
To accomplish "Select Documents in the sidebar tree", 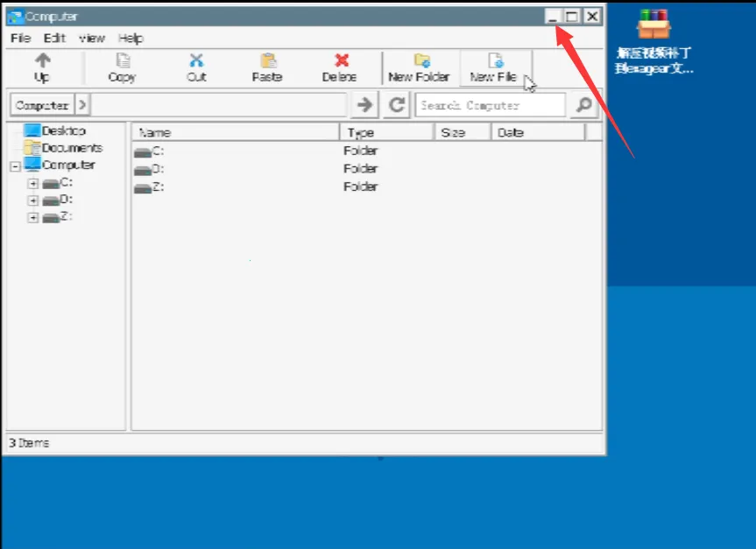I will pyautogui.click(x=71, y=148).
